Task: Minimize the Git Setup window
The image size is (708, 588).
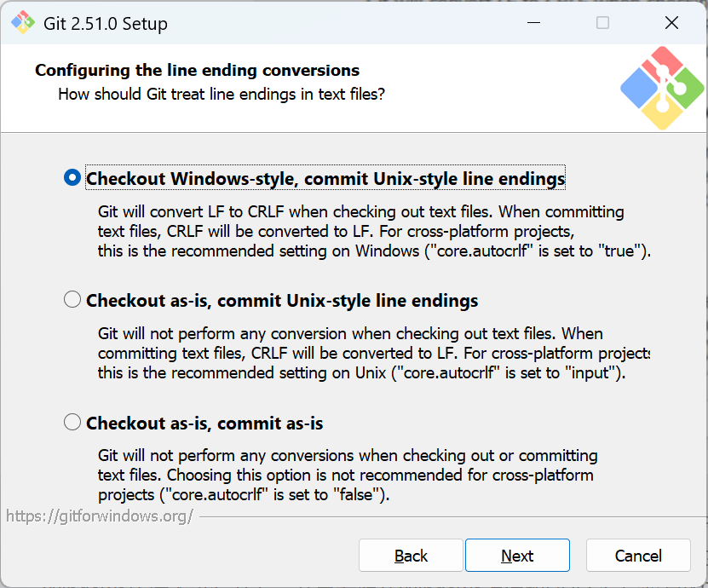Action: coord(533,22)
